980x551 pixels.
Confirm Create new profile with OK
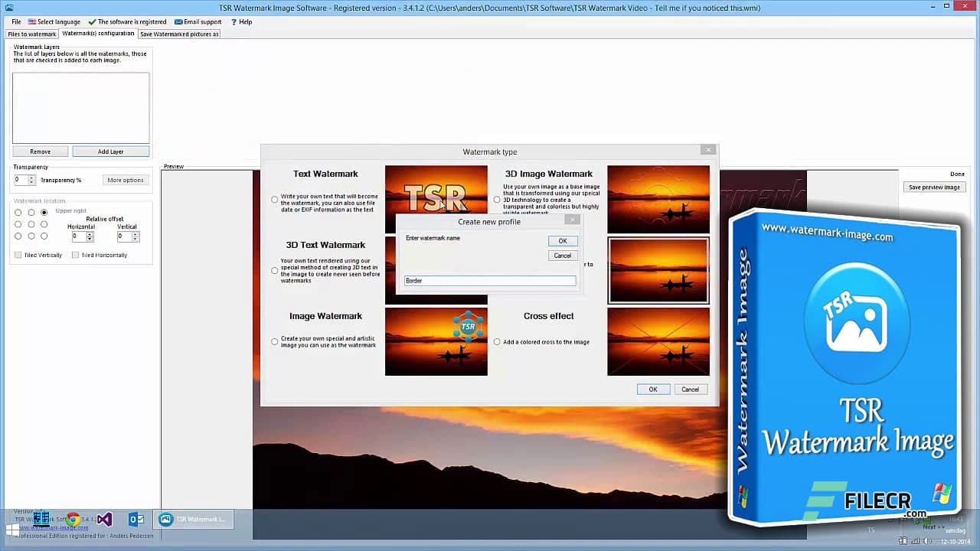tap(563, 241)
